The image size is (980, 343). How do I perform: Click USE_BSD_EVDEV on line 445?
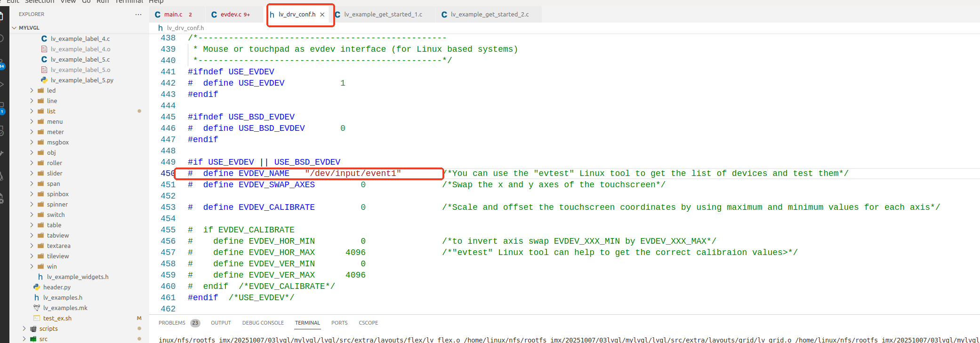tap(262, 117)
